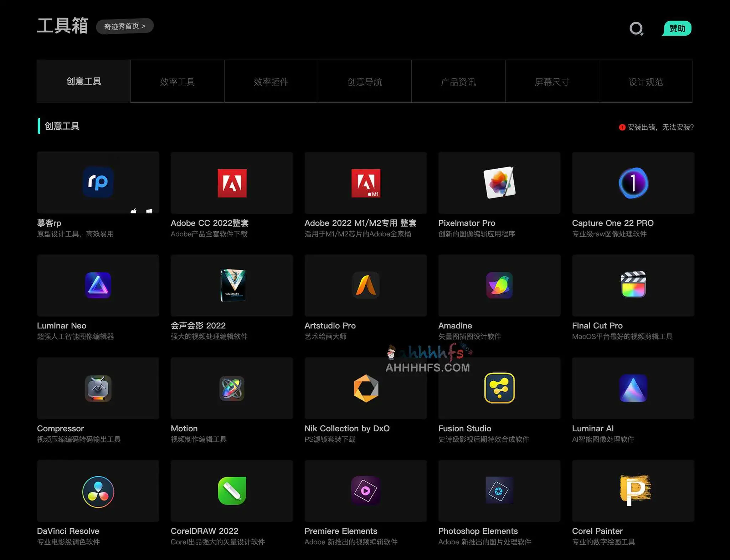Viewport: 730px width, 560px height.
Task: Click the Capture One 22 icon
Action: pyautogui.click(x=633, y=183)
